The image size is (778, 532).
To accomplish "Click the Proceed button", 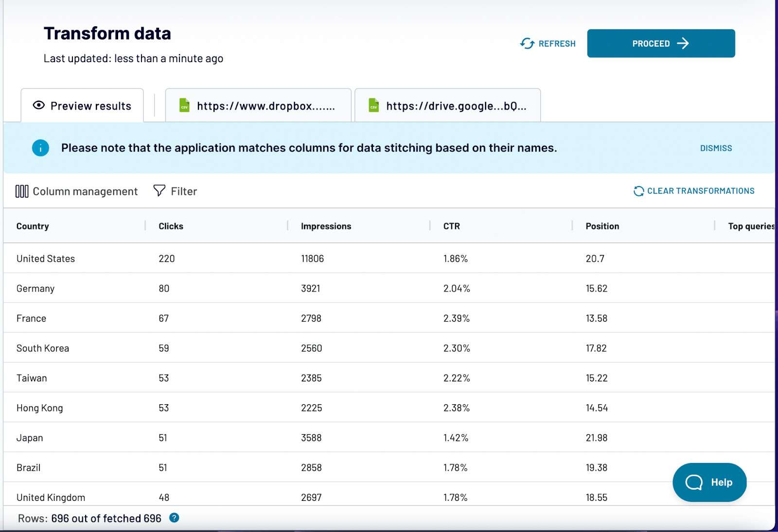I will coord(660,43).
